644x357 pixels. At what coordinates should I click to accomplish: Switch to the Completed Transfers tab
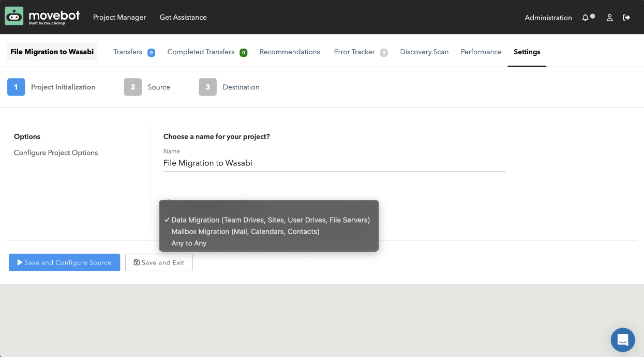click(201, 52)
